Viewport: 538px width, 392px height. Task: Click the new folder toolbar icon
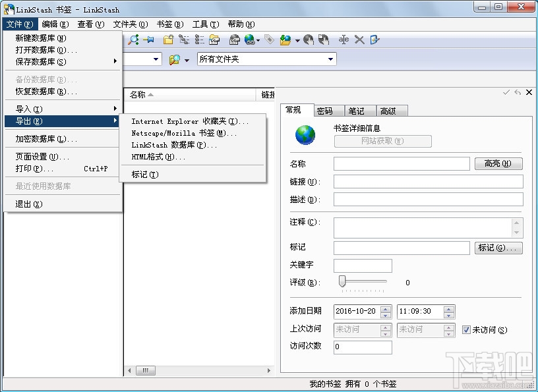pos(168,40)
